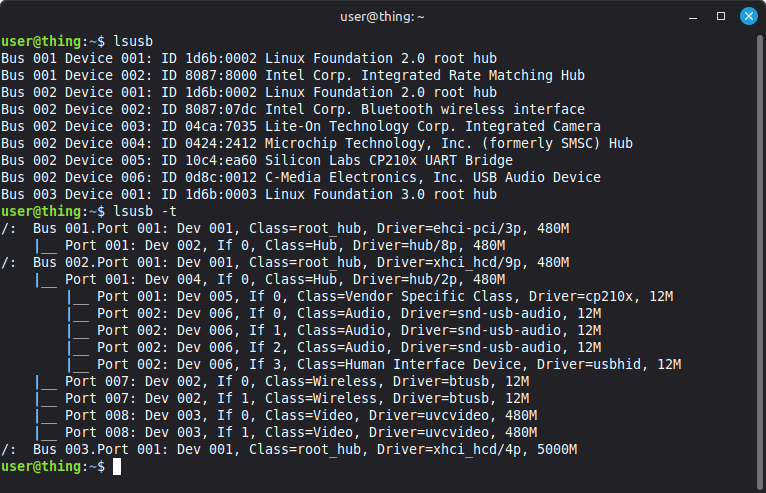Click the Lite-On Integrated Camera line

tap(300, 127)
